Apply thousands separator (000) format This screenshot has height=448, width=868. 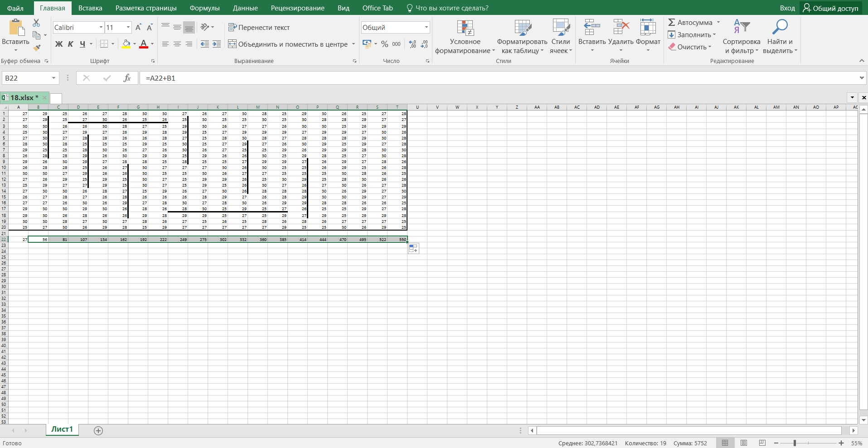pos(396,44)
